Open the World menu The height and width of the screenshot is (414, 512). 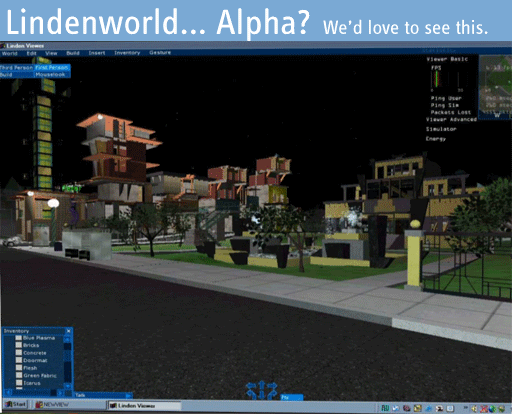(x=9, y=53)
